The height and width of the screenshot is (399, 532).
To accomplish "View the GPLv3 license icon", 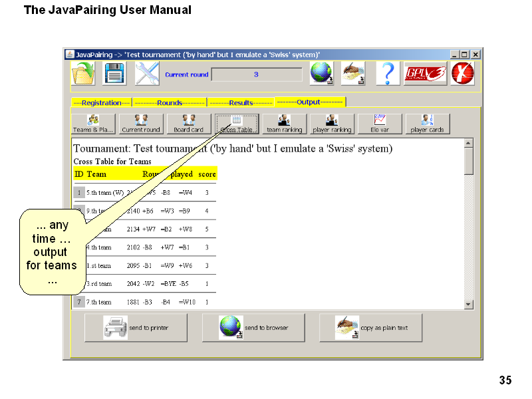I will [425, 74].
